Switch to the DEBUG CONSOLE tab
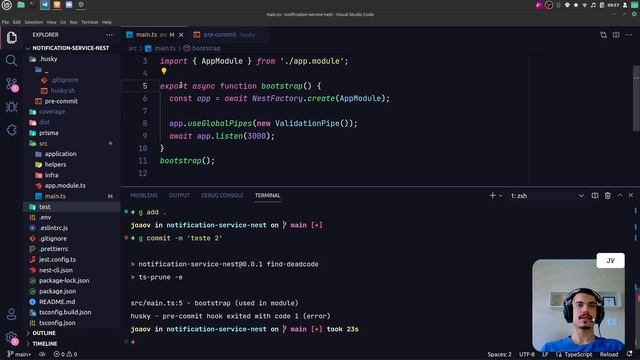 point(222,196)
